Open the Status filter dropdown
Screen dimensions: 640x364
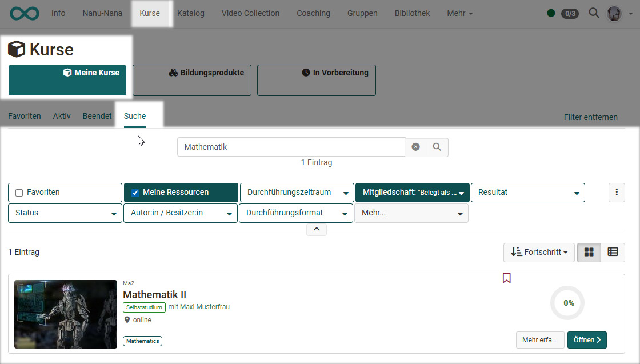(x=65, y=213)
